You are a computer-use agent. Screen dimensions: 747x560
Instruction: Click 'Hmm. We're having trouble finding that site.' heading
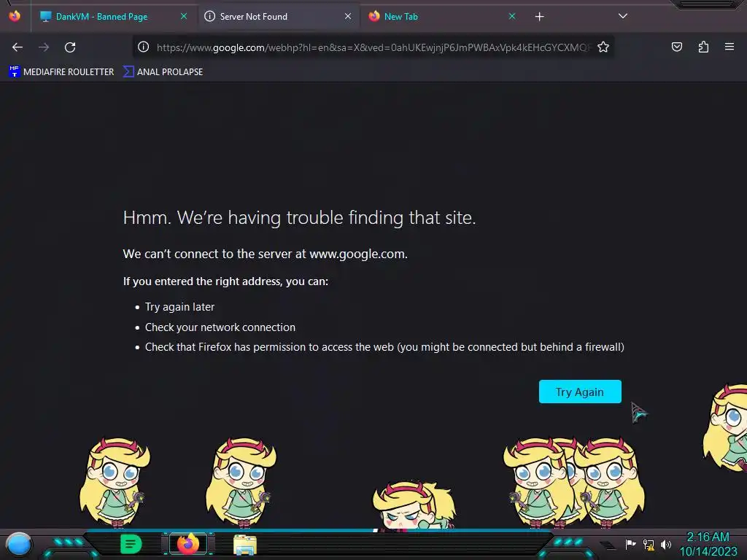coord(299,217)
